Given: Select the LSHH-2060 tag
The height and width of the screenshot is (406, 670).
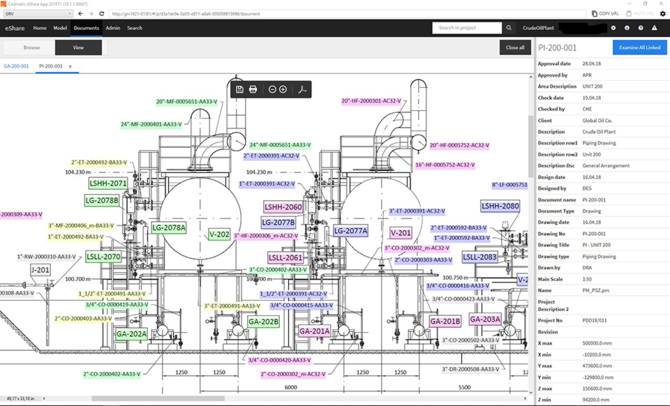Looking at the screenshot, I should point(283,207).
